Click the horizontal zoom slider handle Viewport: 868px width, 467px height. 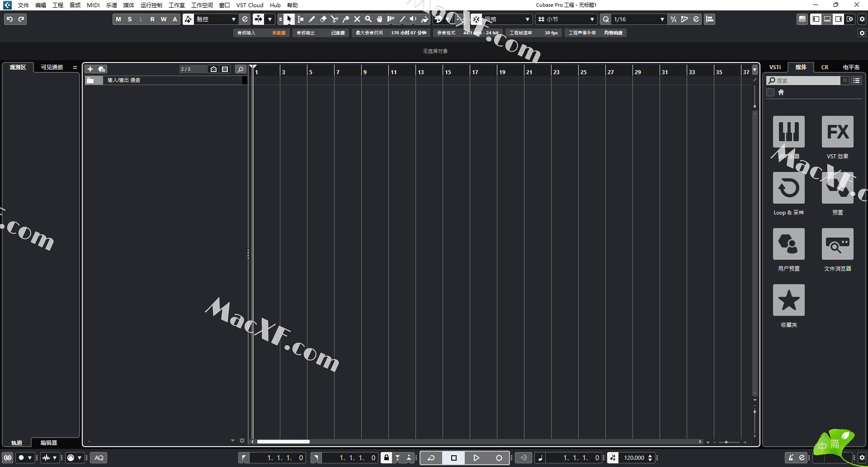point(726,442)
